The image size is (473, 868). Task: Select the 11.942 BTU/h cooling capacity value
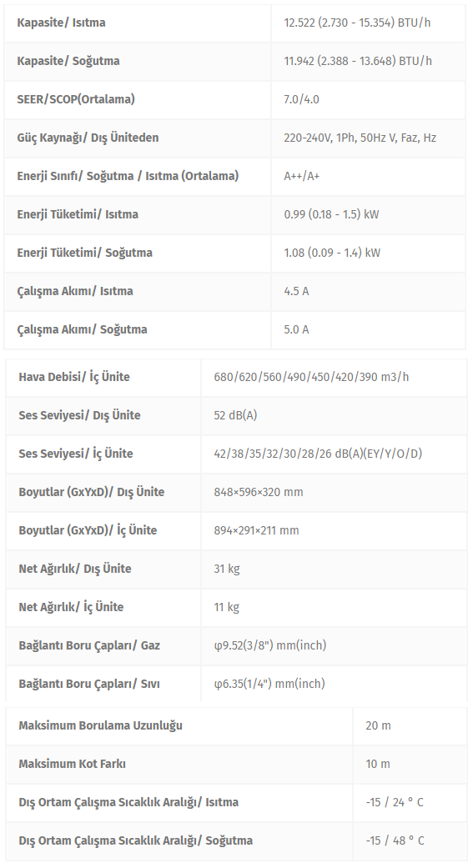pos(358,61)
